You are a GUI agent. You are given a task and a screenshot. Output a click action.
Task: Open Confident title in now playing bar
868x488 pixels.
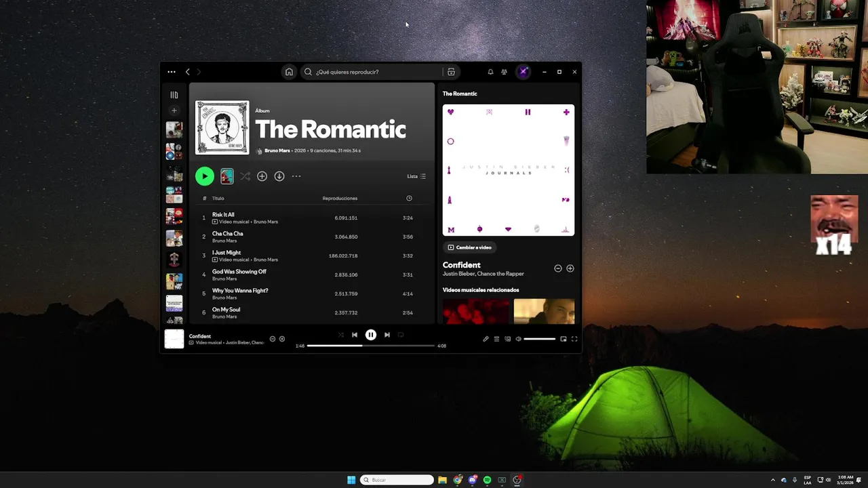click(200, 336)
